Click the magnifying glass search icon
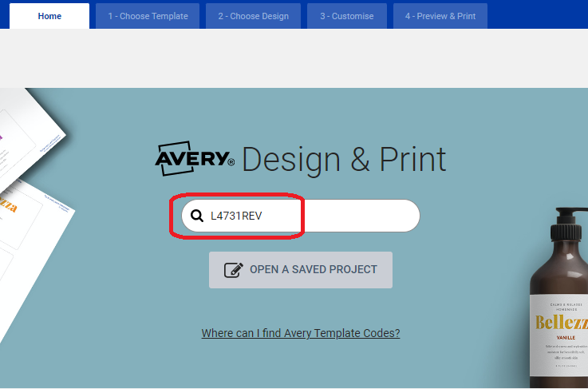Viewport: 588px width, 389px height. 197,216
